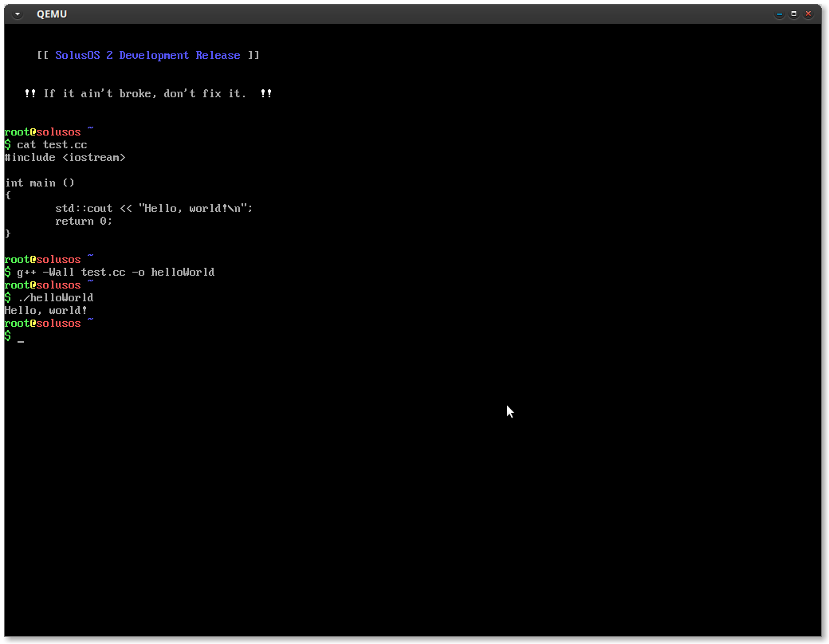Click the closing curly brace line
The width and height of the screenshot is (829, 644).
point(8,234)
